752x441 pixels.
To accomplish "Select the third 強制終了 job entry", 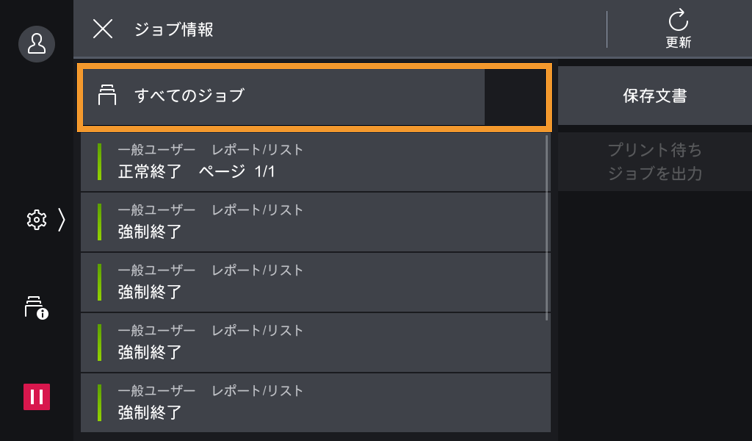I will tap(315, 342).
